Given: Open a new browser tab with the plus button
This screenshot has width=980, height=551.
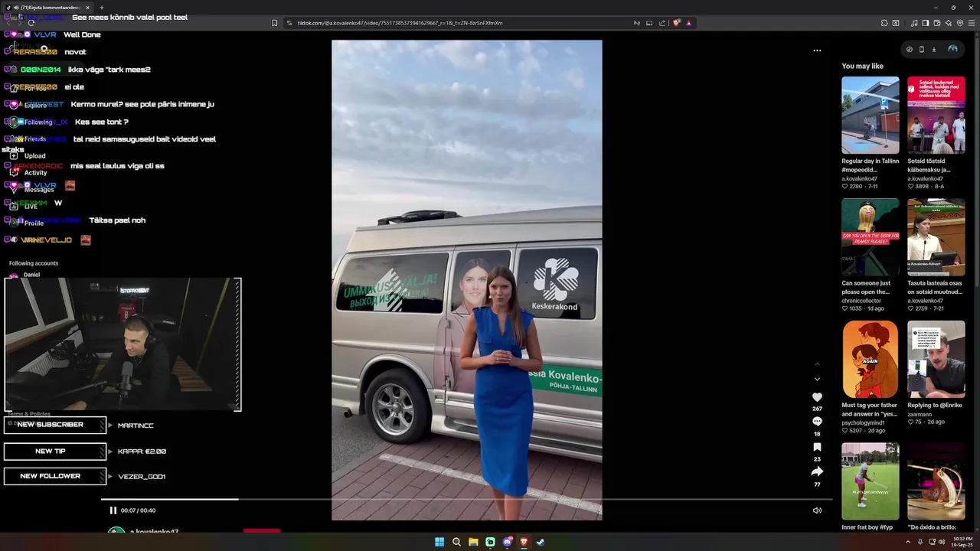Looking at the screenshot, I should pyautogui.click(x=102, y=8).
